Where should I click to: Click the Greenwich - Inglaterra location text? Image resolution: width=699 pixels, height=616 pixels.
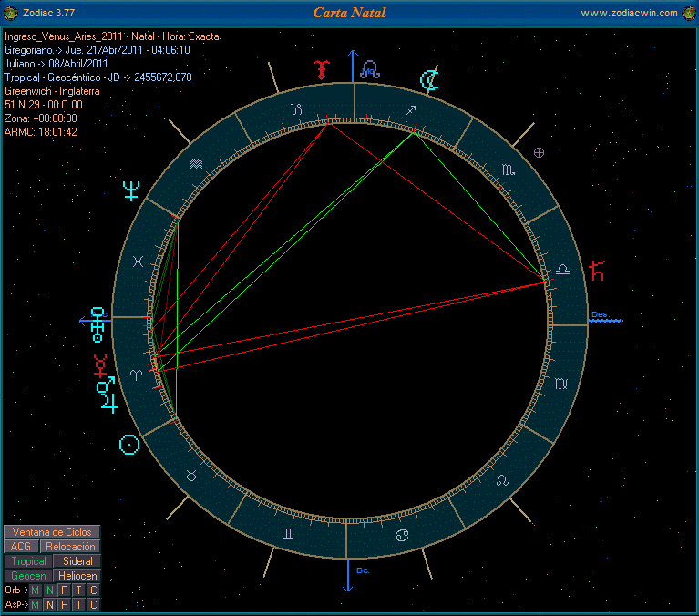tap(52, 91)
